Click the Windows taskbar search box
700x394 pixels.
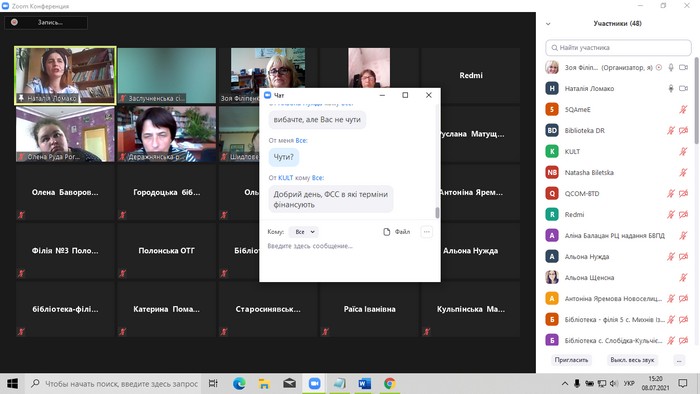(114, 384)
